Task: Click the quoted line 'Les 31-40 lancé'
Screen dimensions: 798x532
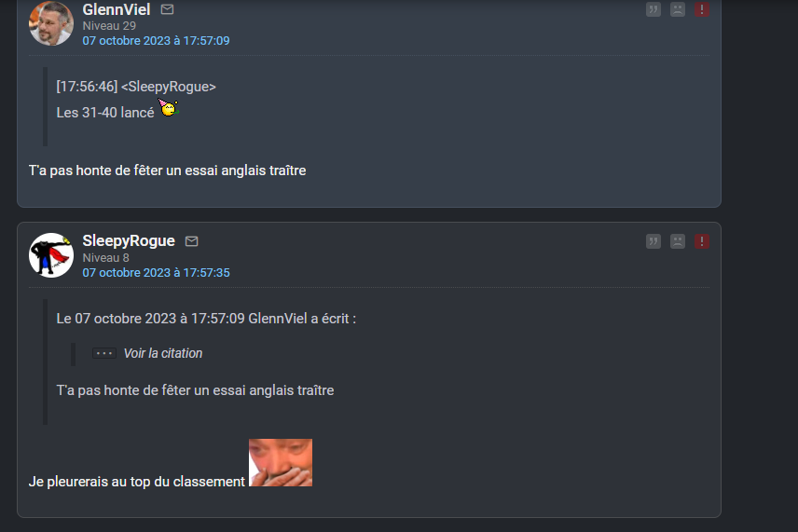Action: coord(105,113)
